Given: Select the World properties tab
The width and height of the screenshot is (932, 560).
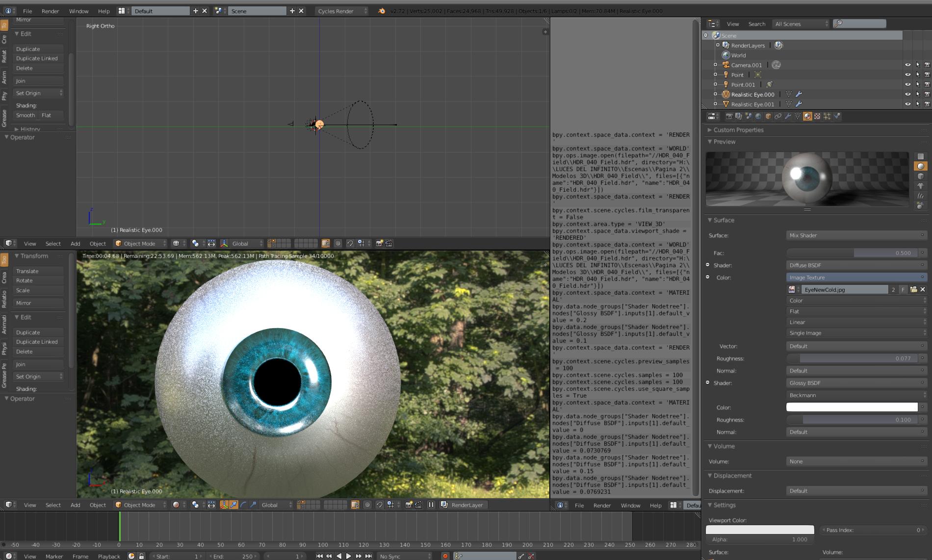Looking at the screenshot, I should pos(757,116).
